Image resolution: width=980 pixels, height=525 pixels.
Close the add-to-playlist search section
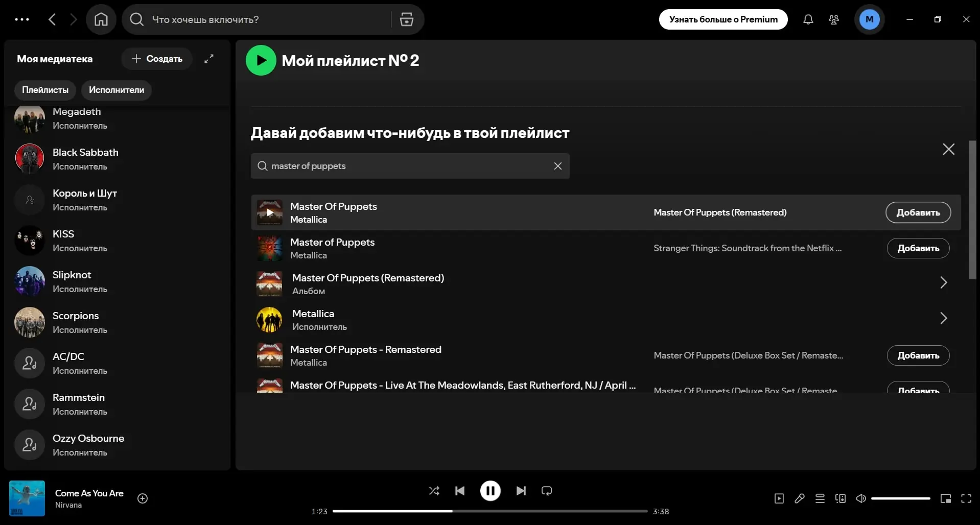point(949,149)
